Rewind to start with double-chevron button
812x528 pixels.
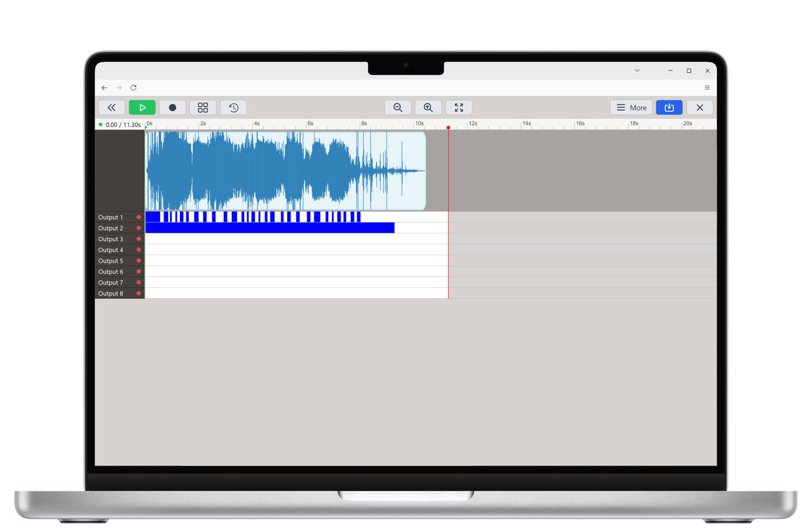pos(111,107)
